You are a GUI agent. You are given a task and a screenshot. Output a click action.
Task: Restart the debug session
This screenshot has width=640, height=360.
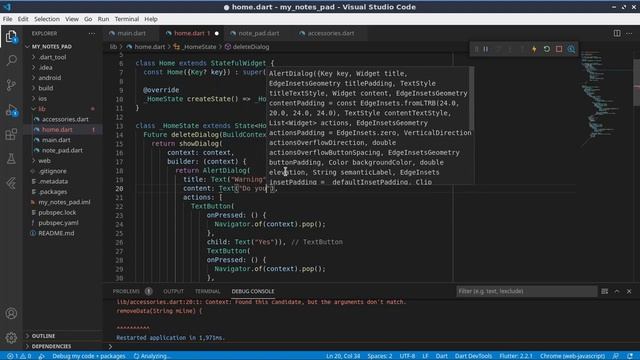[547, 49]
